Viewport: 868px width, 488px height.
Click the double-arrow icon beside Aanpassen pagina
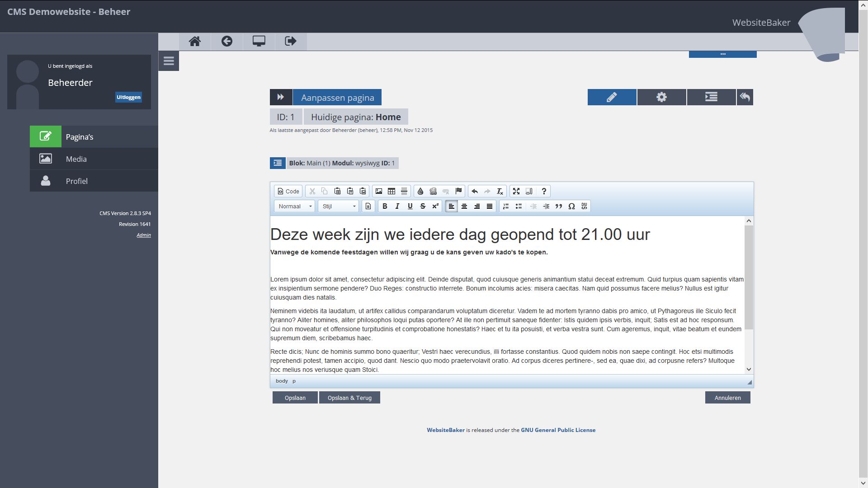pos(281,97)
